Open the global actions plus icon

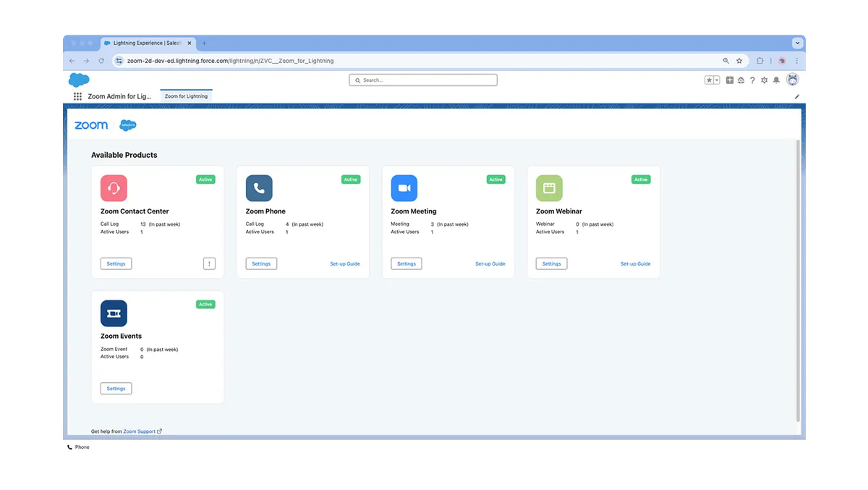[x=730, y=80]
